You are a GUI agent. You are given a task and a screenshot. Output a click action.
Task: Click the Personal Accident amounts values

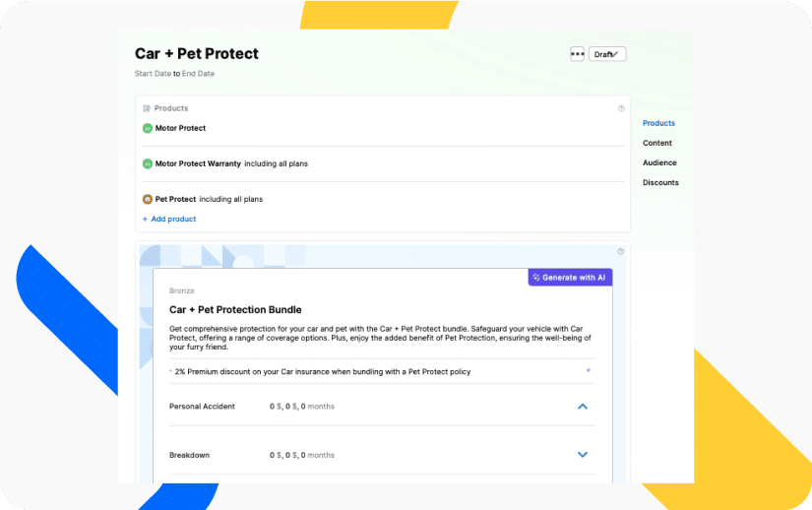coord(302,407)
